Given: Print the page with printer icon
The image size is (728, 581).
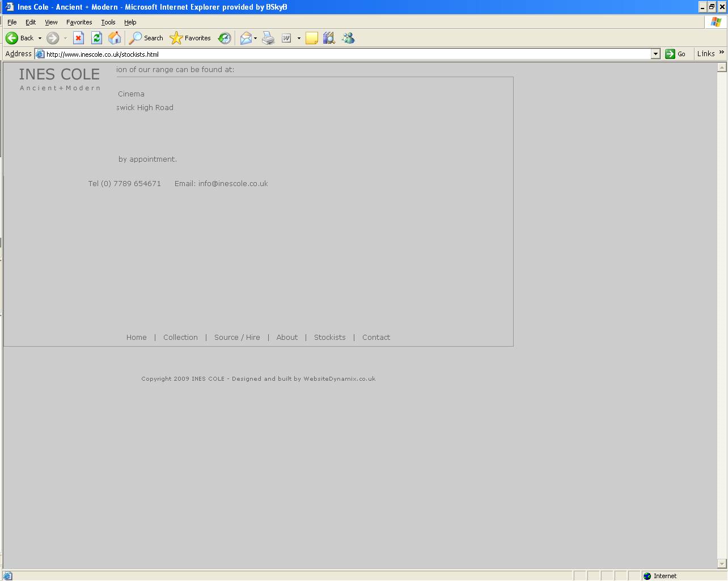Looking at the screenshot, I should (268, 38).
